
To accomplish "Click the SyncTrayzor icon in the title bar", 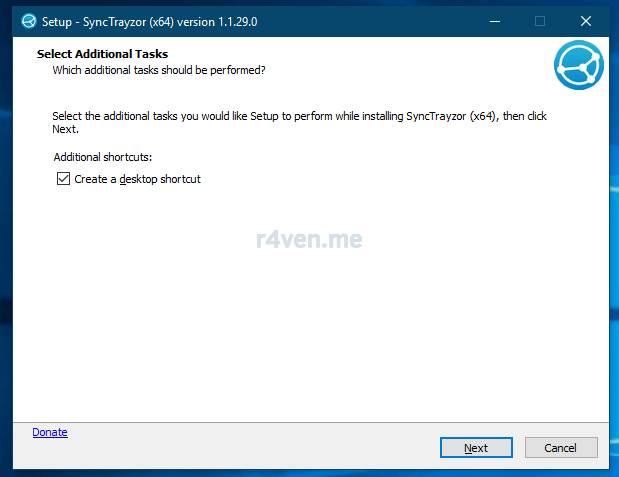I will coord(29,21).
